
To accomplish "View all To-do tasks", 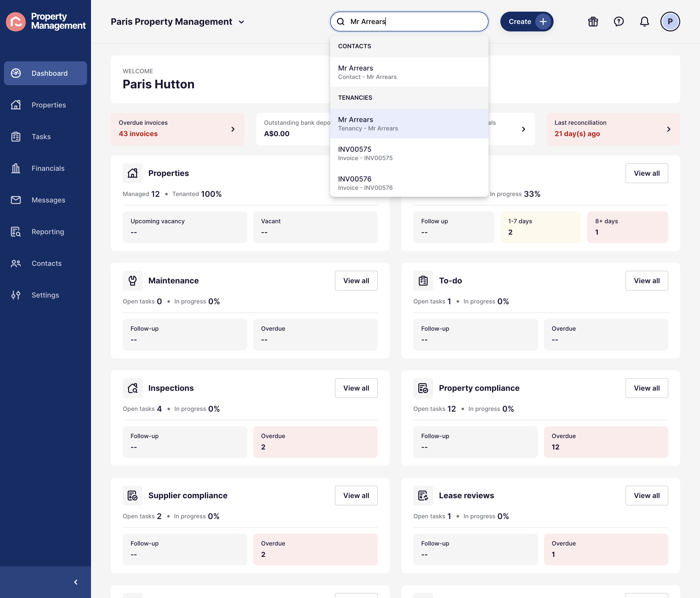I will pyautogui.click(x=647, y=281).
